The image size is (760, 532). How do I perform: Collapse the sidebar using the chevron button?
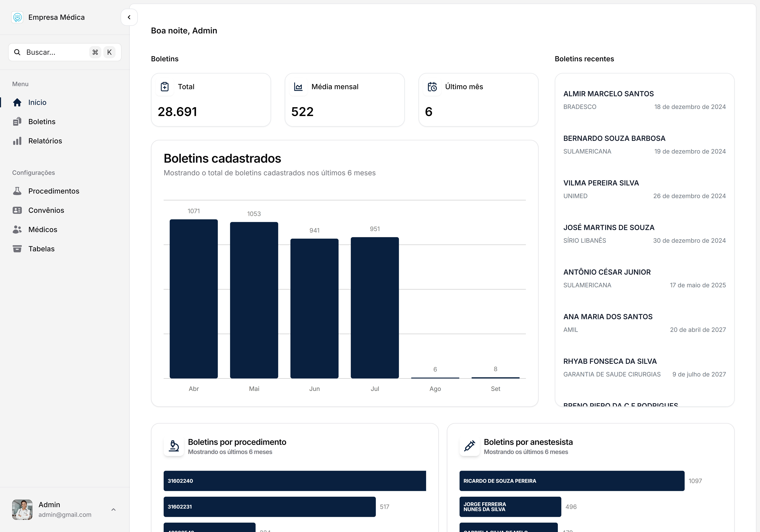[x=129, y=17]
